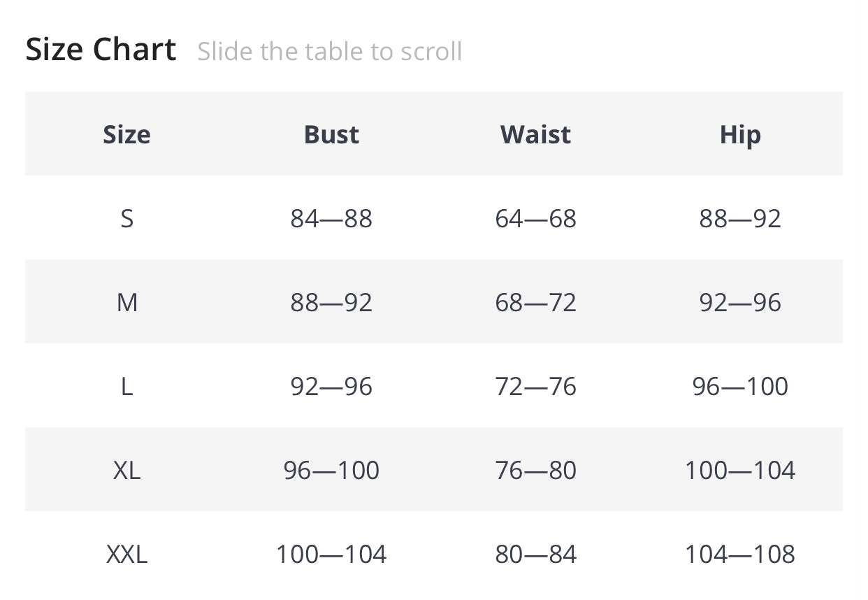Click the XL size row label
The image size is (868, 600).
pos(126,471)
